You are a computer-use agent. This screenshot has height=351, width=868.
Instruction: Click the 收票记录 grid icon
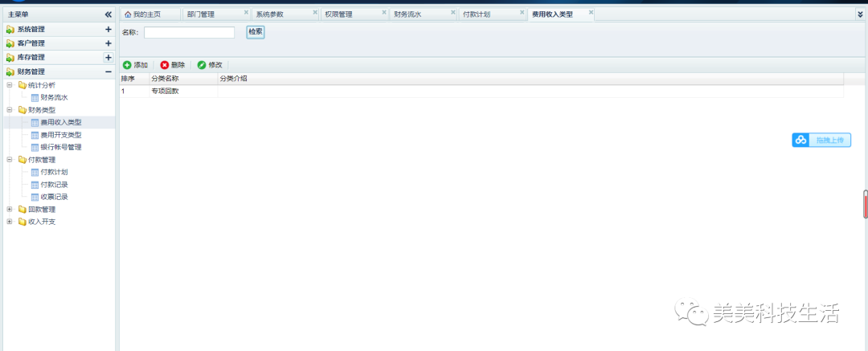click(35, 197)
